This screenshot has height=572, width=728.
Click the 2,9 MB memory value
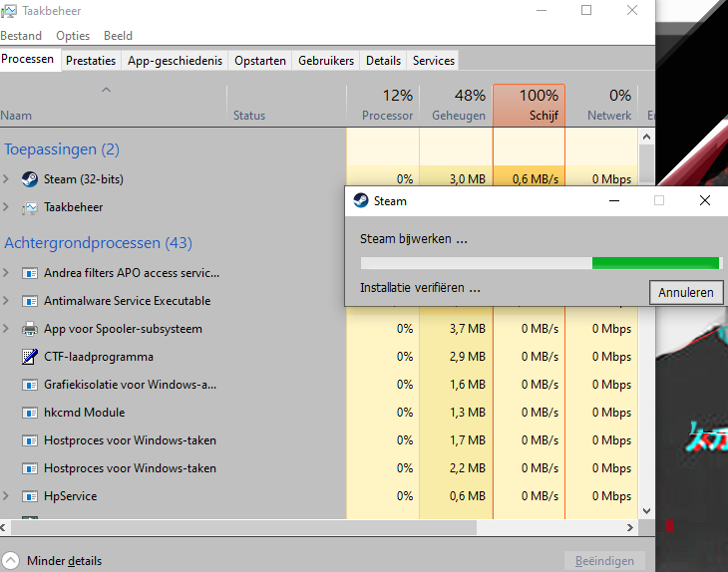pyautogui.click(x=468, y=357)
